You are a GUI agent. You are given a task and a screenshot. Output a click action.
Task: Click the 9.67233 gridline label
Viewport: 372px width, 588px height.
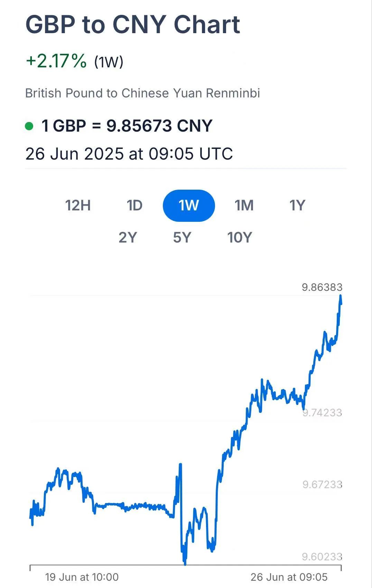(322, 484)
